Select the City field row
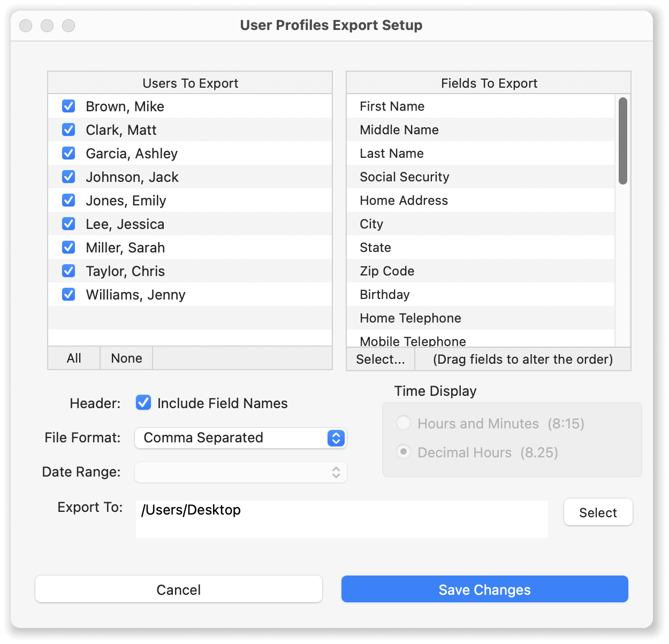 click(x=481, y=224)
